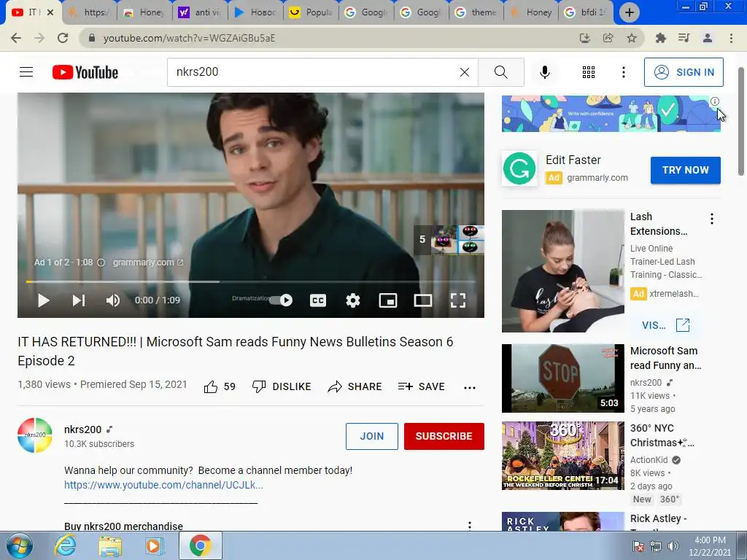Switch to theater mode icon

coord(423,300)
